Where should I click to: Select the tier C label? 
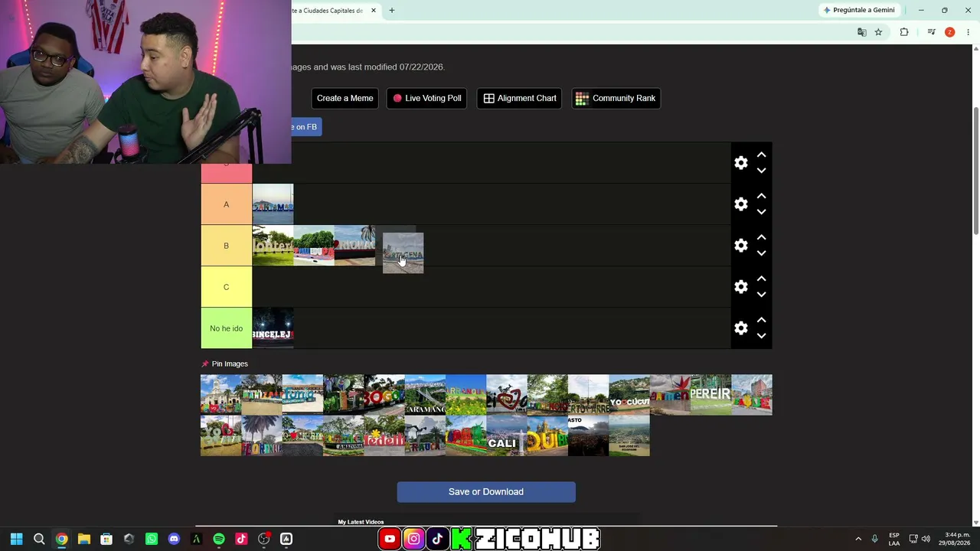(227, 287)
